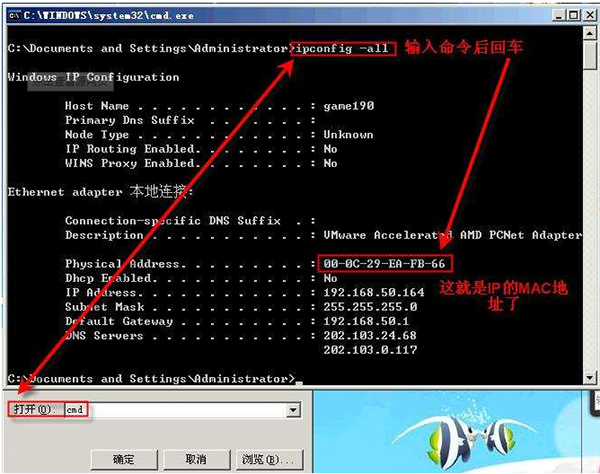Click the Node Type value Unknown
The height and width of the screenshot is (474, 600).
click(348, 135)
